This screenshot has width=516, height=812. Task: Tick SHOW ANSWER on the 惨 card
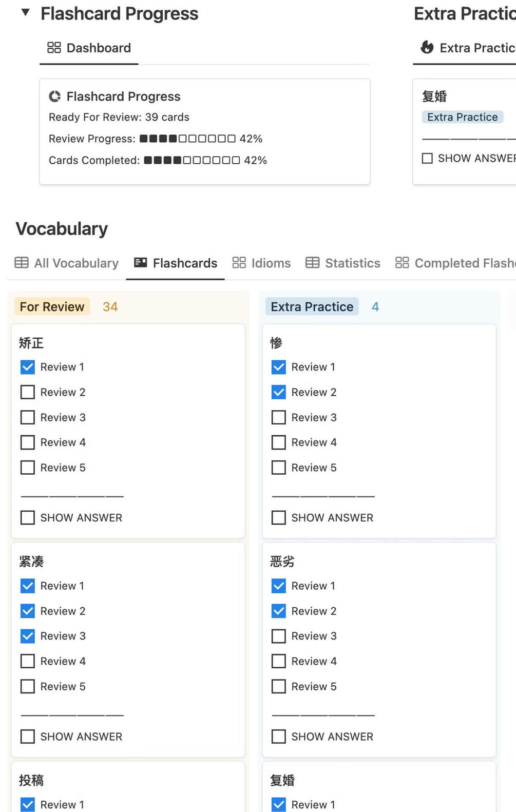click(x=279, y=517)
